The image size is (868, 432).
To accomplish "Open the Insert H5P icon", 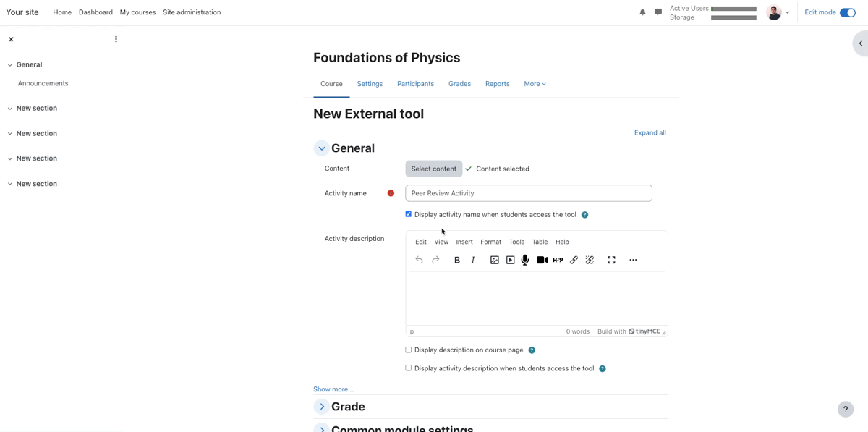I will click(557, 260).
